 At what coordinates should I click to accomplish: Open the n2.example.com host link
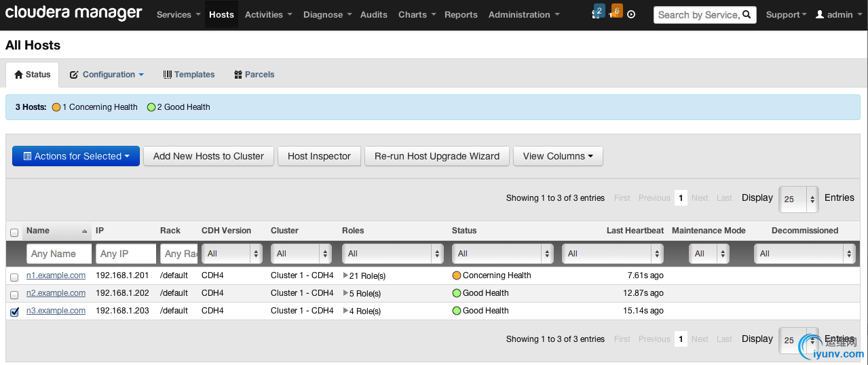pos(56,293)
